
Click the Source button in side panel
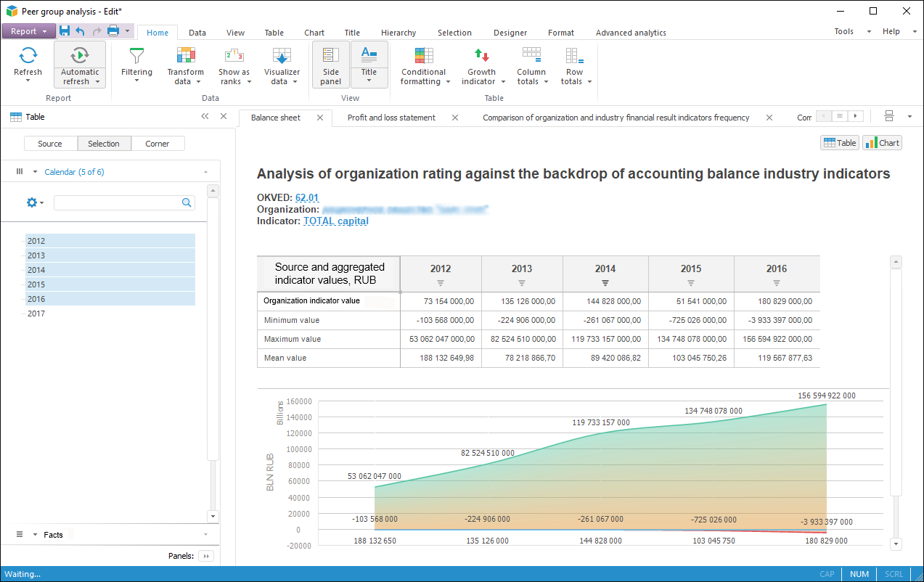50,144
